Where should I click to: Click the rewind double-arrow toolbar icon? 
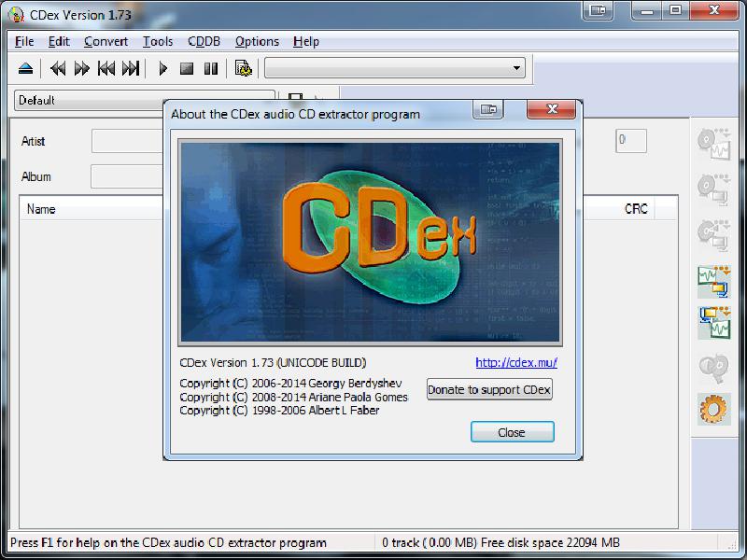(x=58, y=68)
